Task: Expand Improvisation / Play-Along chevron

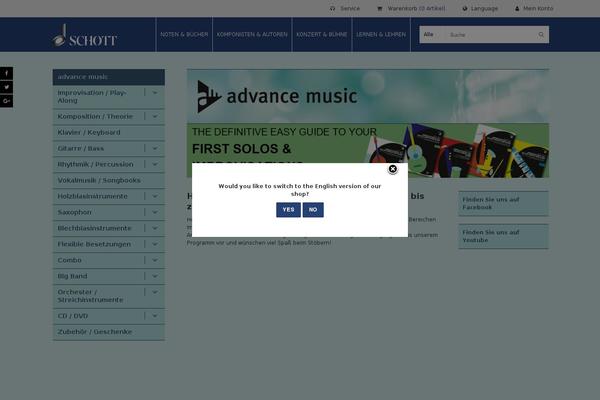Action: coord(155,93)
